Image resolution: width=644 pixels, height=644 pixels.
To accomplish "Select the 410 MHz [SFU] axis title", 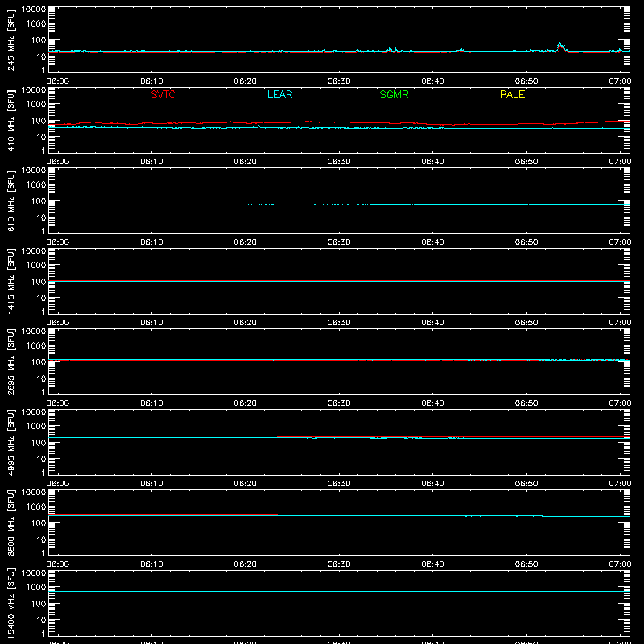I will pyautogui.click(x=10, y=120).
